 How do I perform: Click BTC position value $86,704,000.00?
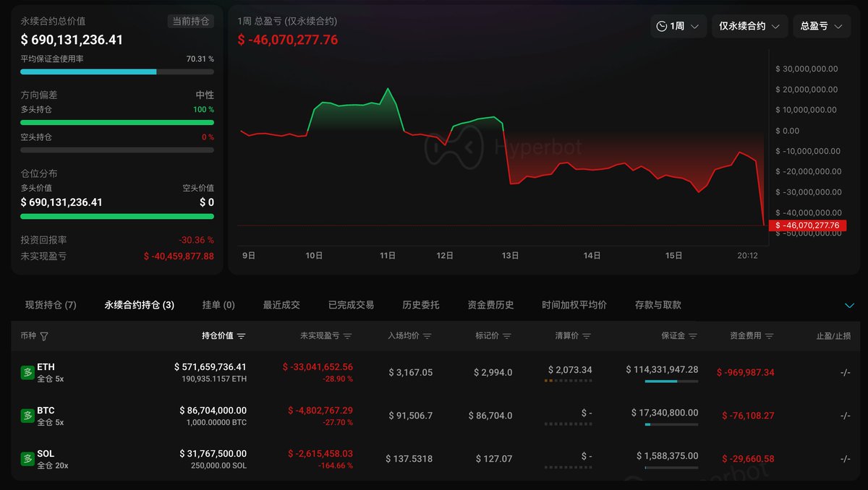coord(213,411)
